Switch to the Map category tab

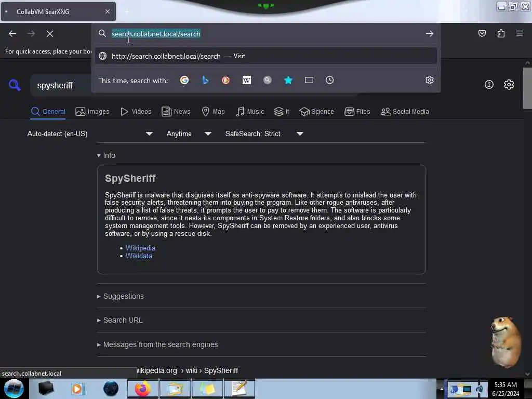[213, 112]
